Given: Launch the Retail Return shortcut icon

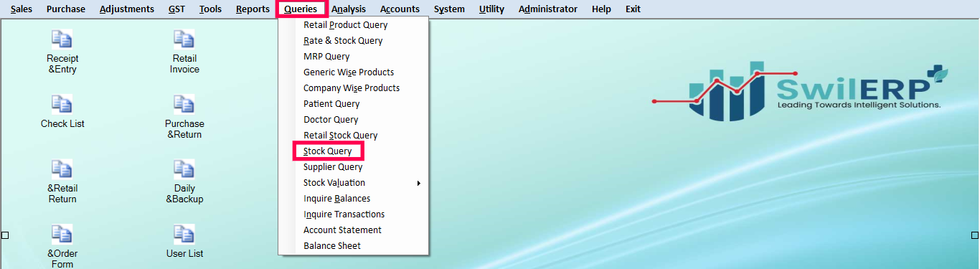Looking at the screenshot, I should click(62, 181).
